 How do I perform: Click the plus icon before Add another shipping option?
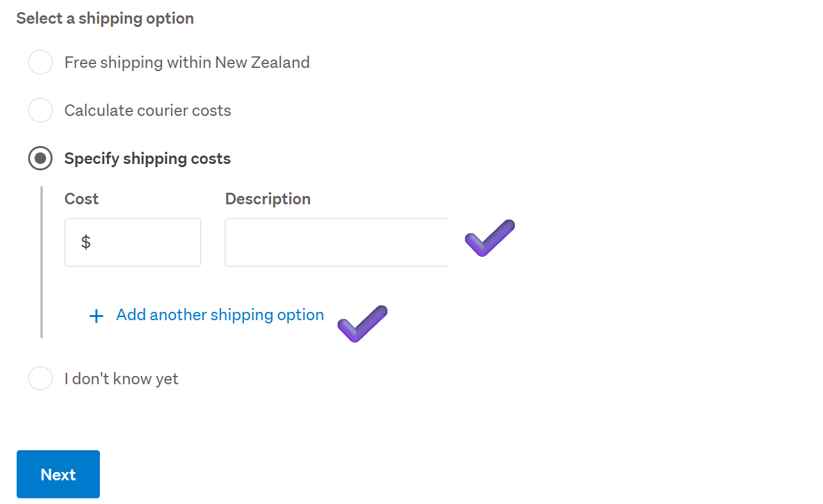[96, 316]
